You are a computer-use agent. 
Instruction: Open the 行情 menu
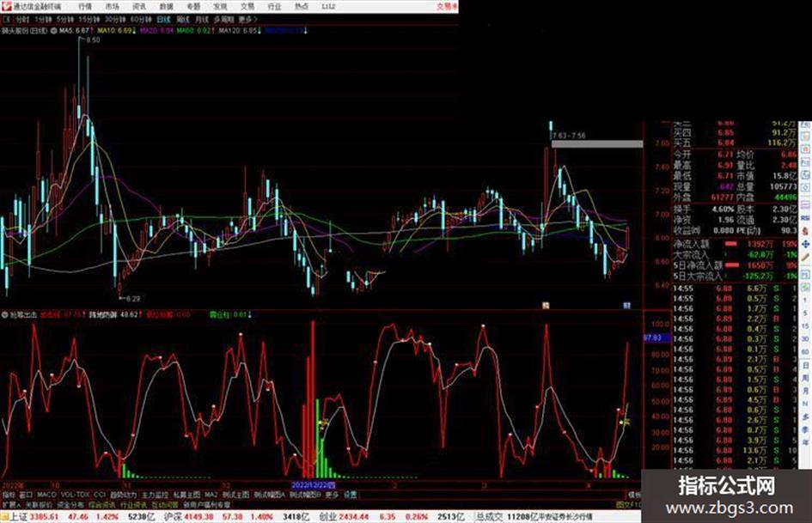coord(85,7)
